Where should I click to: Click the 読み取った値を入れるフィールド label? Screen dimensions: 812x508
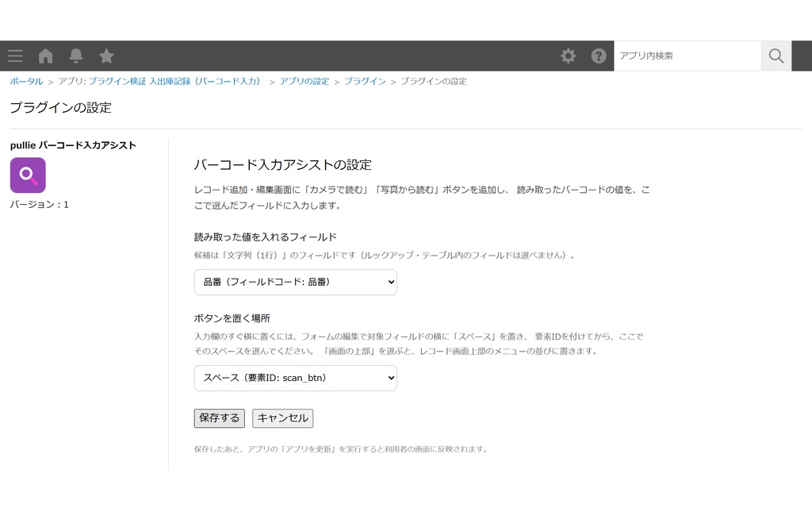click(x=265, y=237)
